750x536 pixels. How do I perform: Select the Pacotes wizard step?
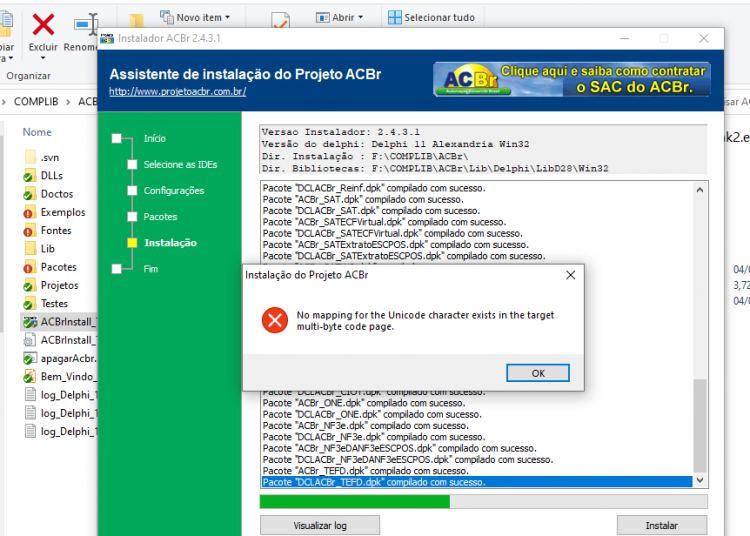pos(160,217)
